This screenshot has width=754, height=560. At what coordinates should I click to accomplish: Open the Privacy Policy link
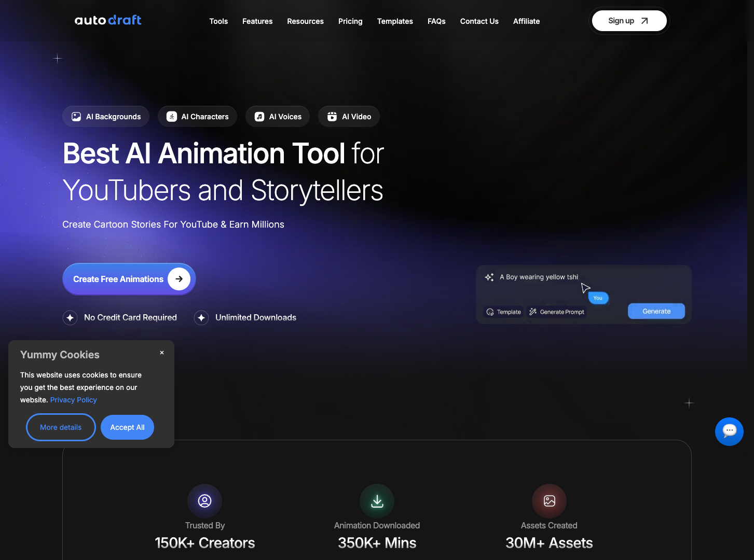(73, 400)
